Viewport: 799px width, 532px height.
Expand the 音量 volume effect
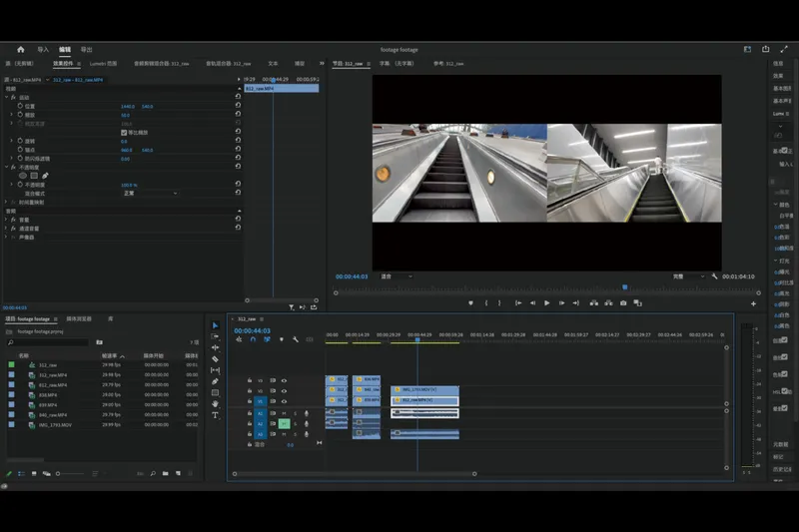click(6, 219)
